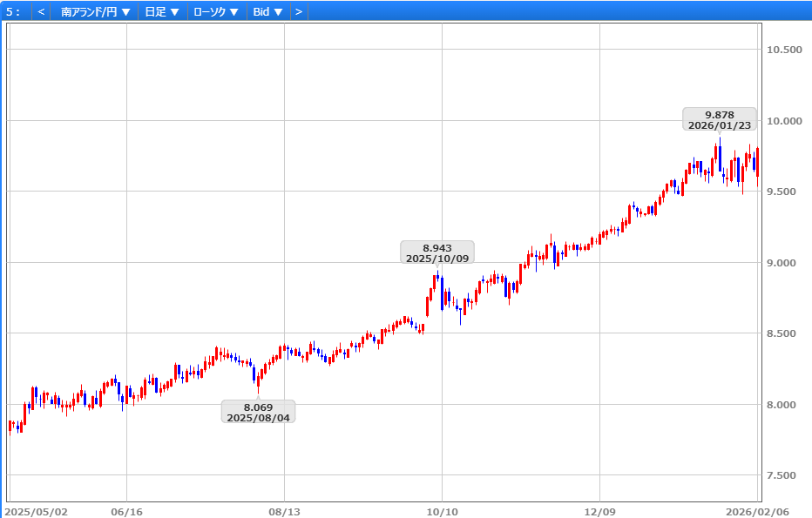
Task: Expand the 日足 timeframe dropdown
Action: (x=162, y=11)
